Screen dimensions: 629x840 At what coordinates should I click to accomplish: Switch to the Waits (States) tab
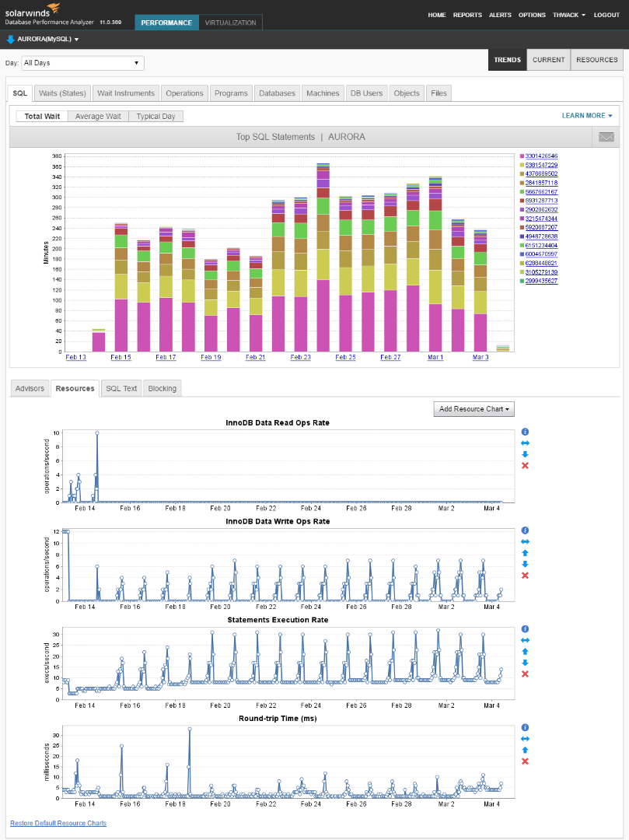pyautogui.click(x=62, y=93)
